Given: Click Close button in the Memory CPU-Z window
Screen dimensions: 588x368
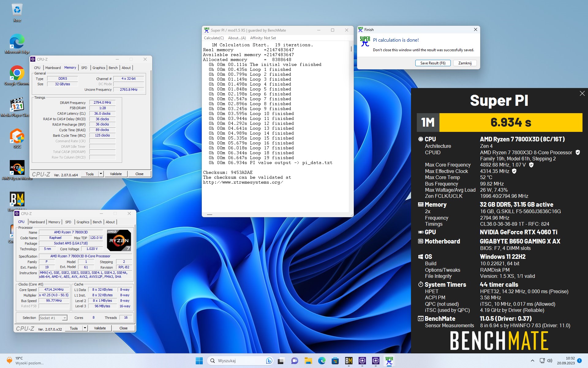Looking at the screenshot, I should click(x=139, y=174).
